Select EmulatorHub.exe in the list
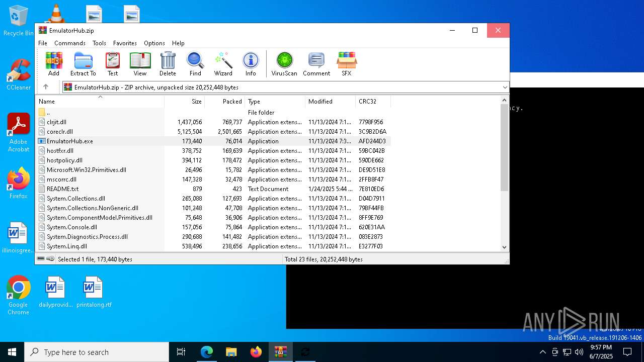Screen dimensions: 644x362 point(213,141)
